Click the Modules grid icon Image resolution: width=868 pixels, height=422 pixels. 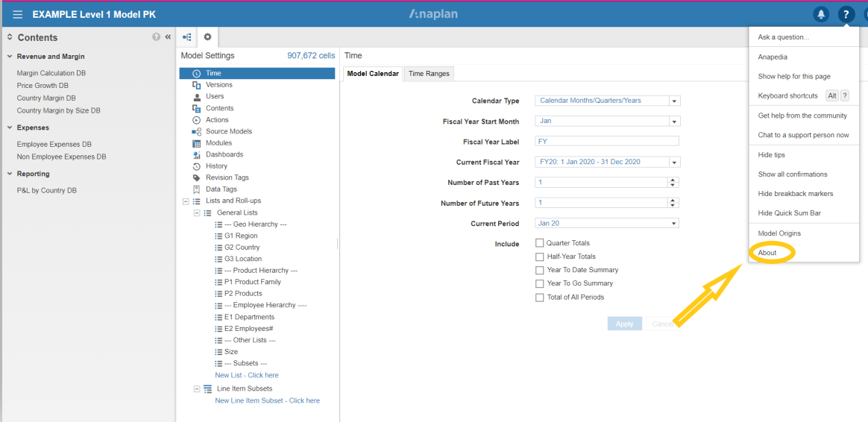(197, 143)
